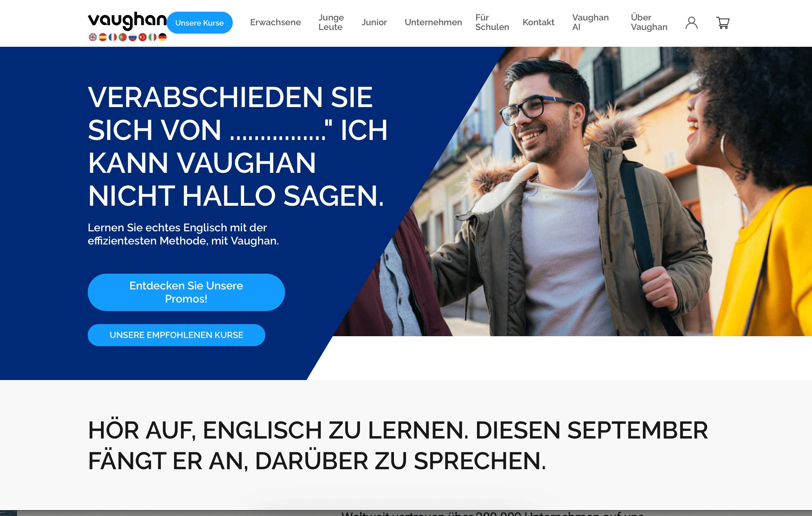Choose the French flag language icon
Viewport: 812px width, 516px height.
113,37
